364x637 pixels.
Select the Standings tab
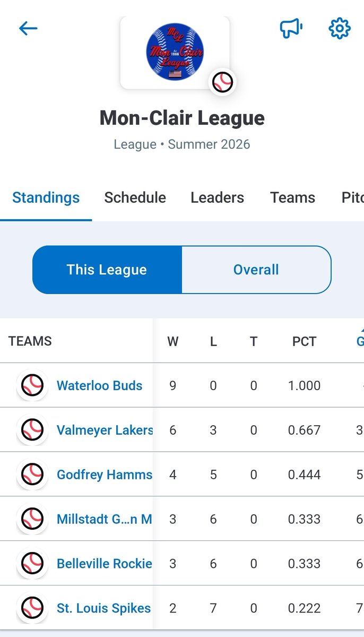(x=46, y=197)
